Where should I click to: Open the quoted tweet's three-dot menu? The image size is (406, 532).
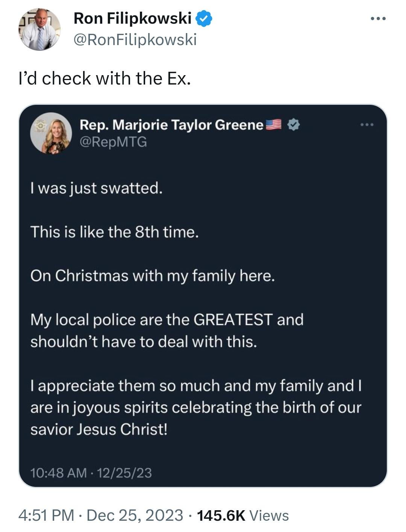point(367,124)
